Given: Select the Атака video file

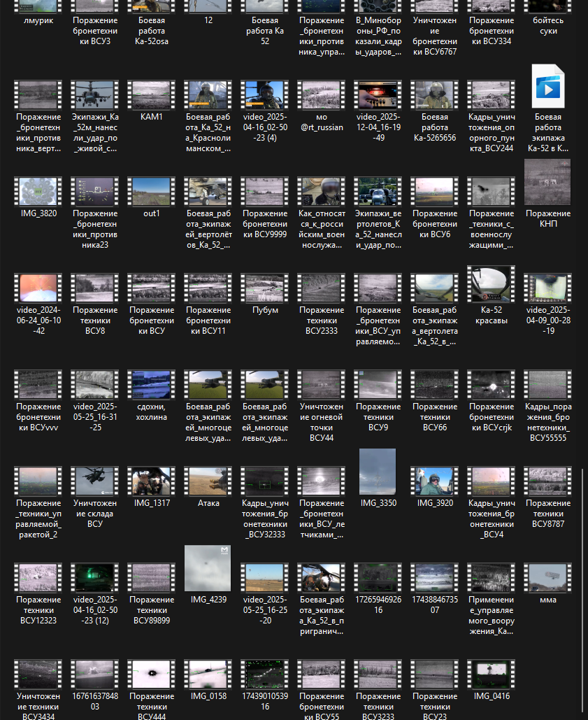Looking at the screenshot, I should click(x=208, y=487).
